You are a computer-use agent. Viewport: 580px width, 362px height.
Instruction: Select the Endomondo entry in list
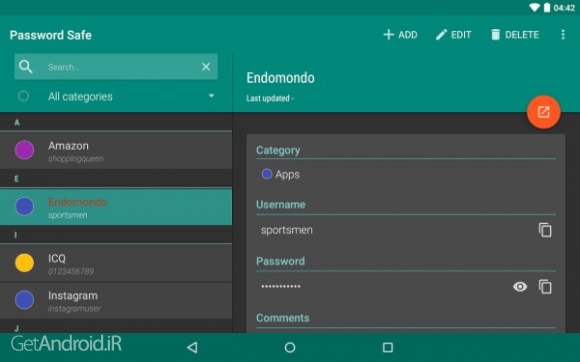[116, 207]
